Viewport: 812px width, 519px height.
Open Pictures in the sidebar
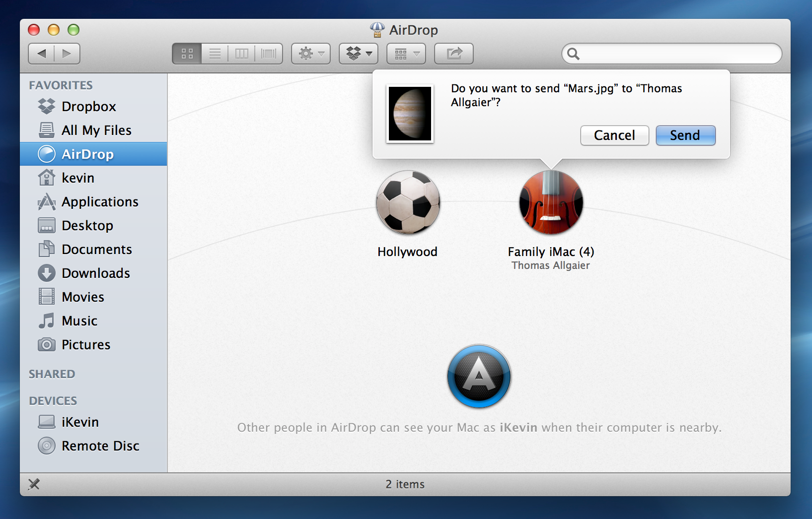pyautogui.click(x=93, y=344)
